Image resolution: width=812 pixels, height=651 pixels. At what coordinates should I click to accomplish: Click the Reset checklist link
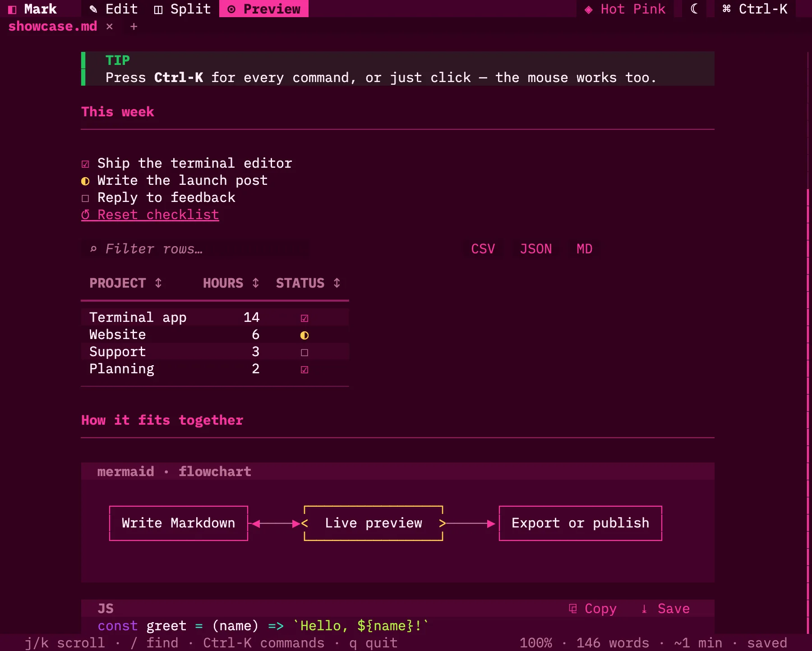pos(150,215)
